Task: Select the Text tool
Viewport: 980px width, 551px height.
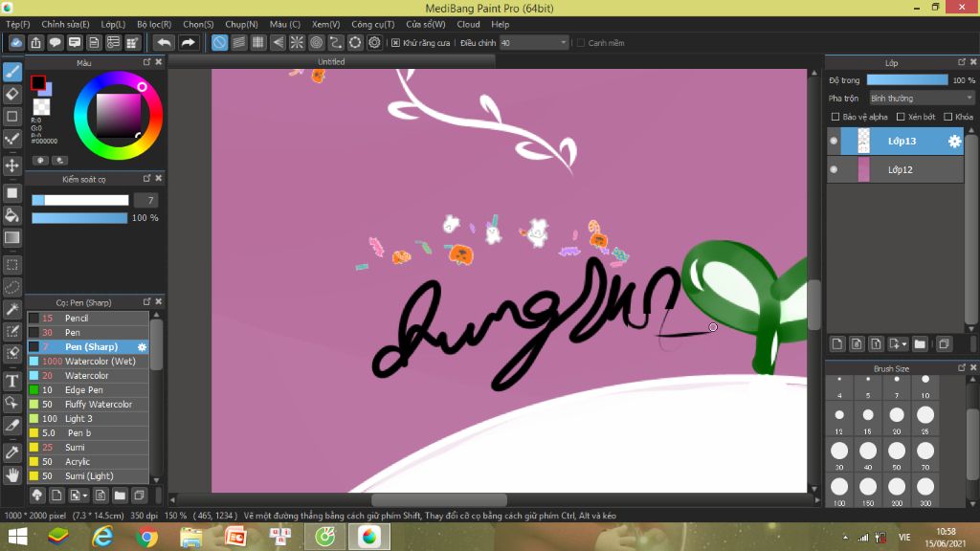Action: point(12,381)
